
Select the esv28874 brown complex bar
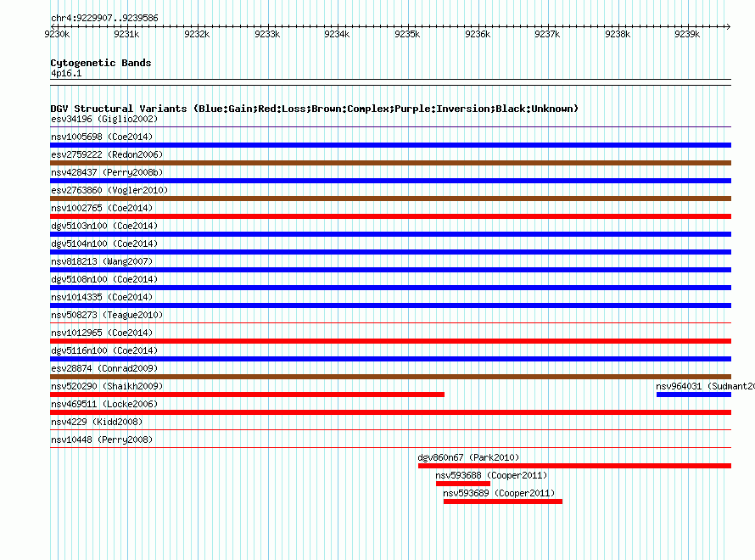390,377
